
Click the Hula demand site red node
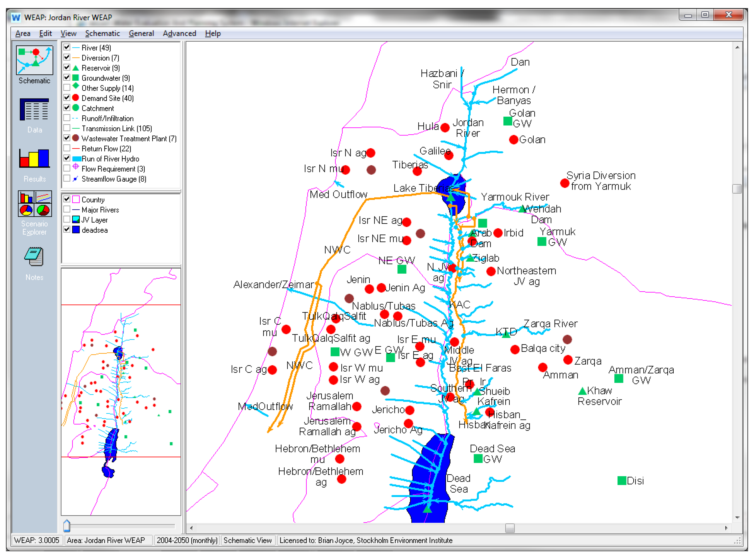pos(445,128)
